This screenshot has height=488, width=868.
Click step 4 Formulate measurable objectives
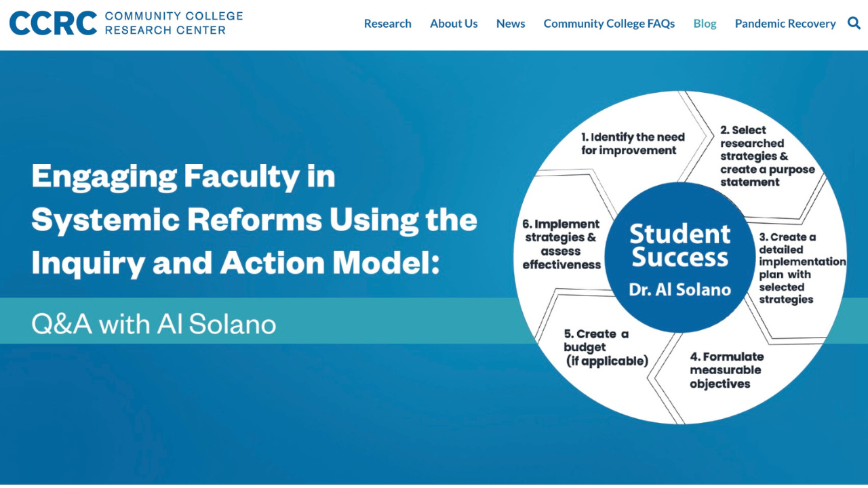click(x=726, y=370)
